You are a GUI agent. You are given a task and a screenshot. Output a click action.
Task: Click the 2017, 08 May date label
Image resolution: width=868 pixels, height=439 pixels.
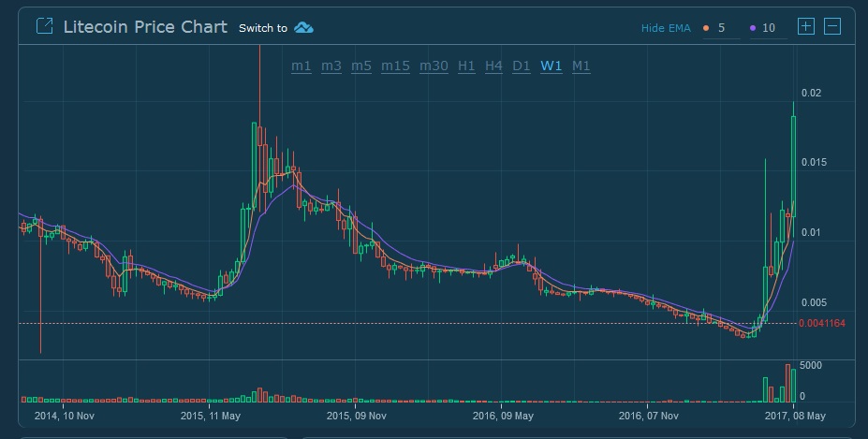click(x=795, y=416)
